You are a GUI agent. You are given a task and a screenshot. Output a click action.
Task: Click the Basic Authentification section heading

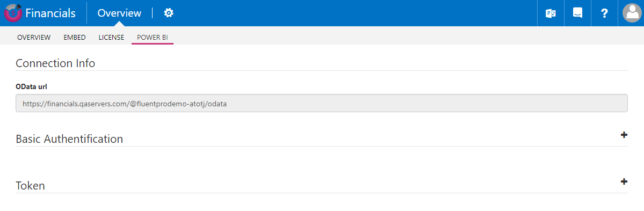pos(69,139)
